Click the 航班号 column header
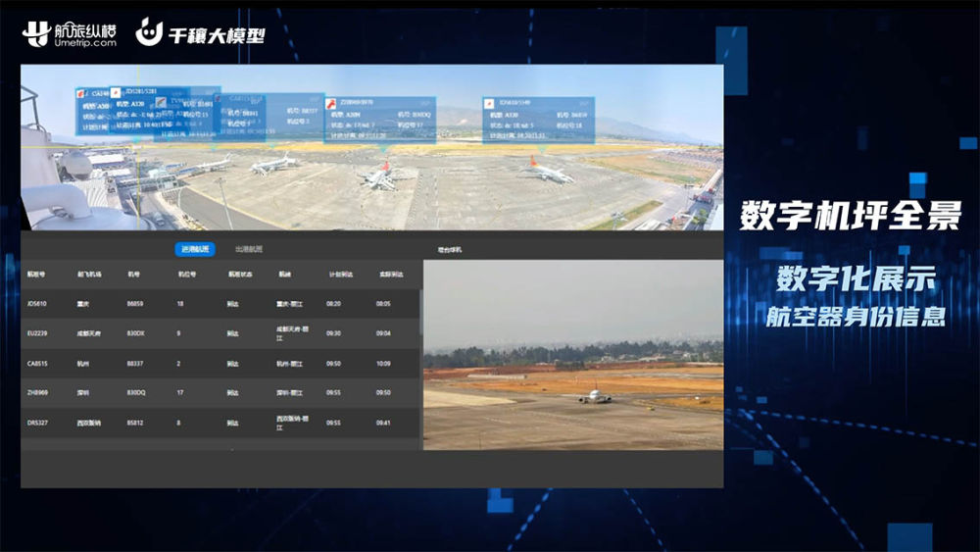The image size is (980, 552). coord(36,275)
